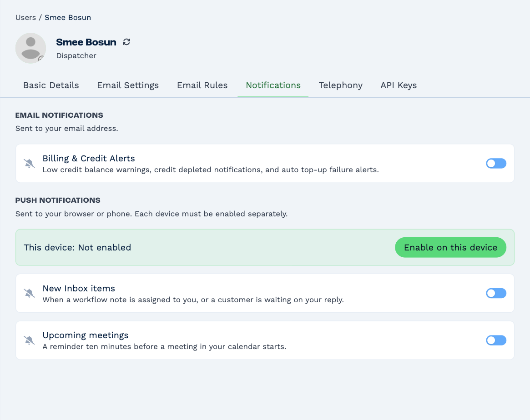Open the Basic Details tab
This screenshot has width=530, height=420.
pyautogui.click(x=51, y=85)
